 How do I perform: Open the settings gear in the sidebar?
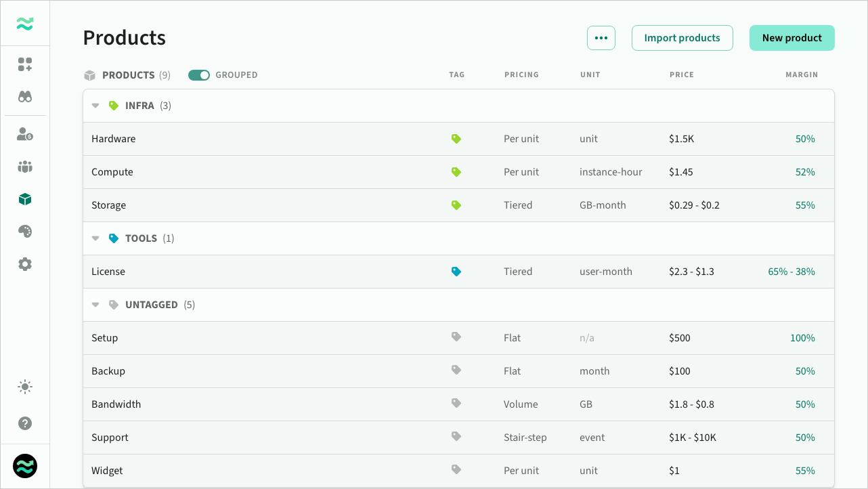[x=25, y=264]
